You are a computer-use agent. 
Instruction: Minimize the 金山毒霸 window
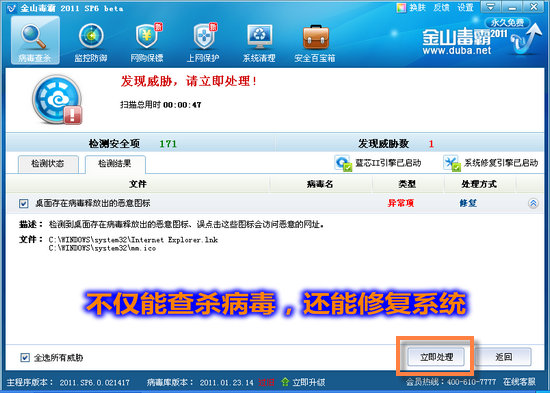[512, 7]
